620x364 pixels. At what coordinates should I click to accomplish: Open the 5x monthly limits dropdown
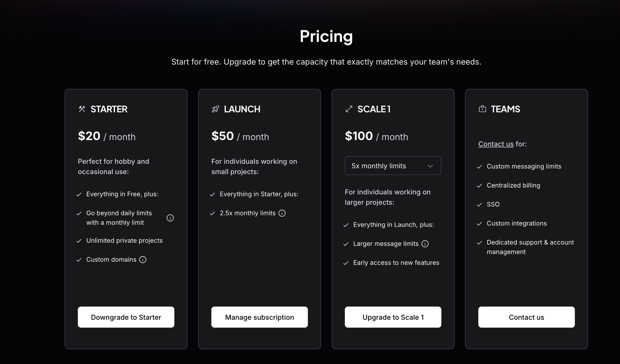click(x=393, y=166)
